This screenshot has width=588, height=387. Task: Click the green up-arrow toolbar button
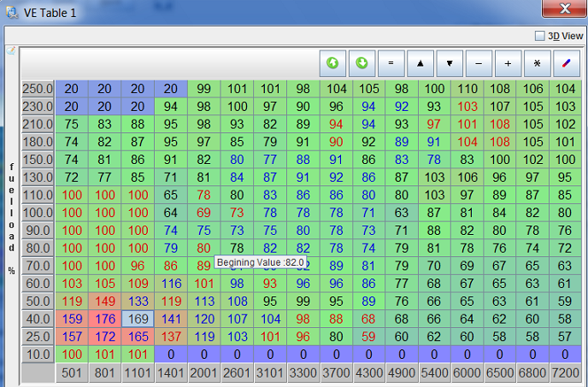click(x=333, y=62)
